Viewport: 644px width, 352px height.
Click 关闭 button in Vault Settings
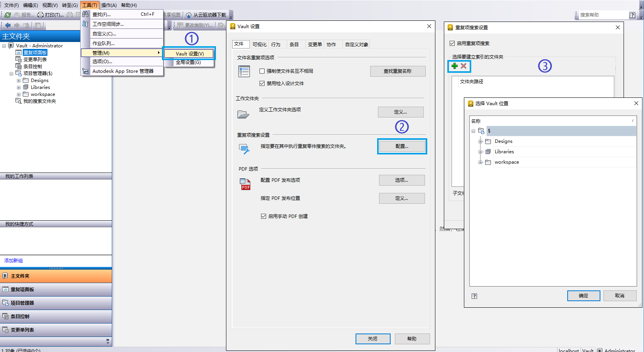373,339
